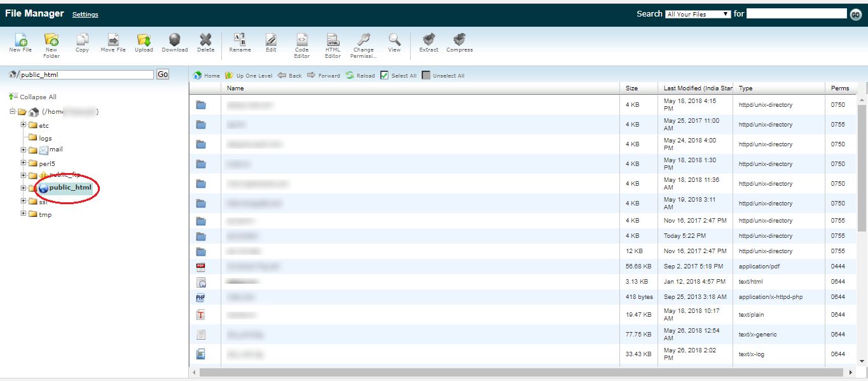The height and width of the screenshot is (381, 868).
Task: Select the Move File tool
Action: pyautogui.click(x=113, y=43)
